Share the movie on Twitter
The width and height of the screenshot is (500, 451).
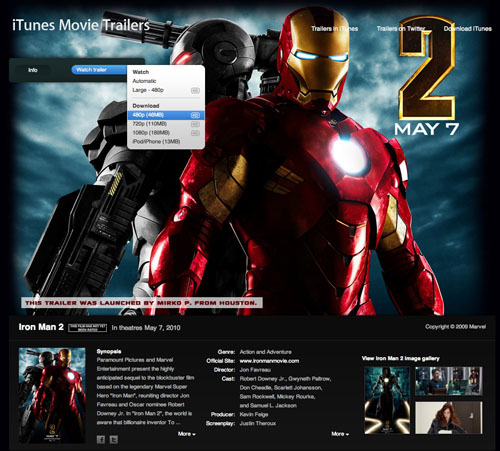pyautogui.click(x=114, y=439)
